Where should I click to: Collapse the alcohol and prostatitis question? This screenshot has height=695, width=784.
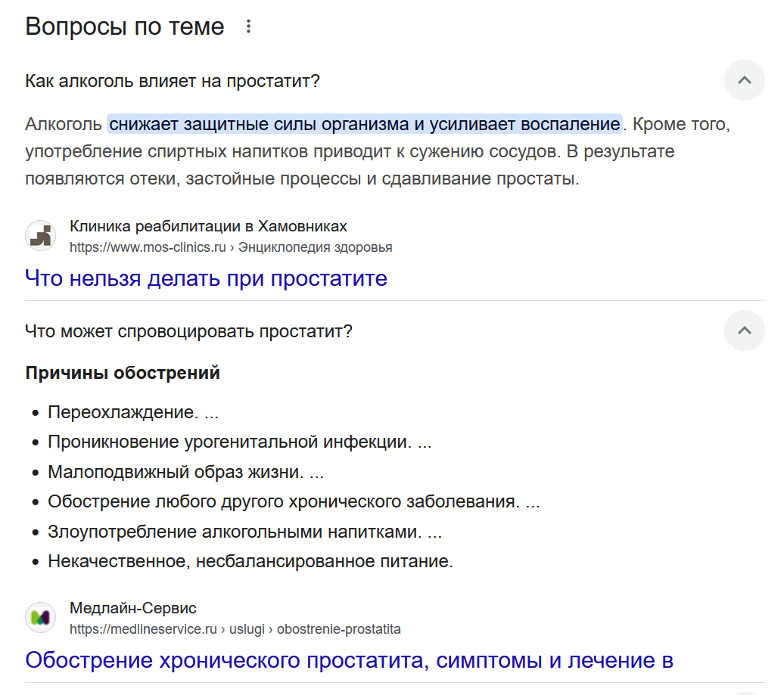tap(744, 80)
